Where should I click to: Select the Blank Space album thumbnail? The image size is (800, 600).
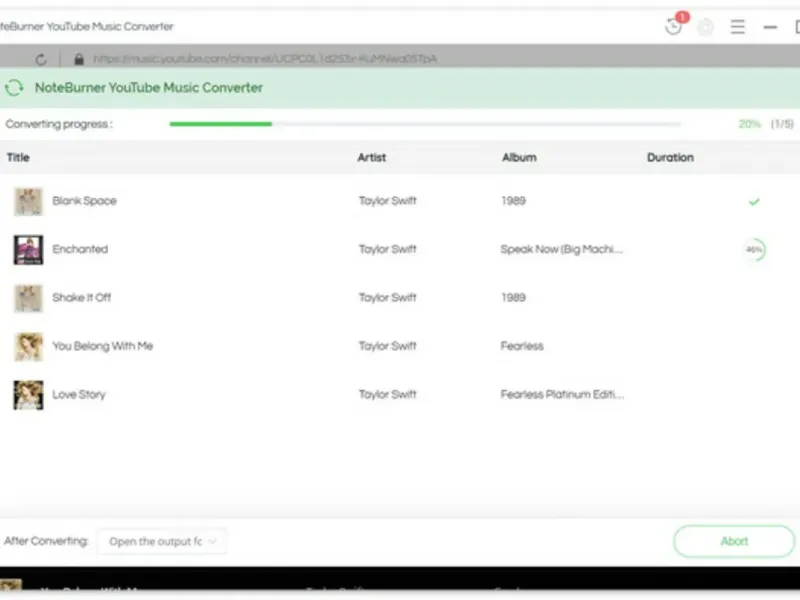click(x=29, y=202)
